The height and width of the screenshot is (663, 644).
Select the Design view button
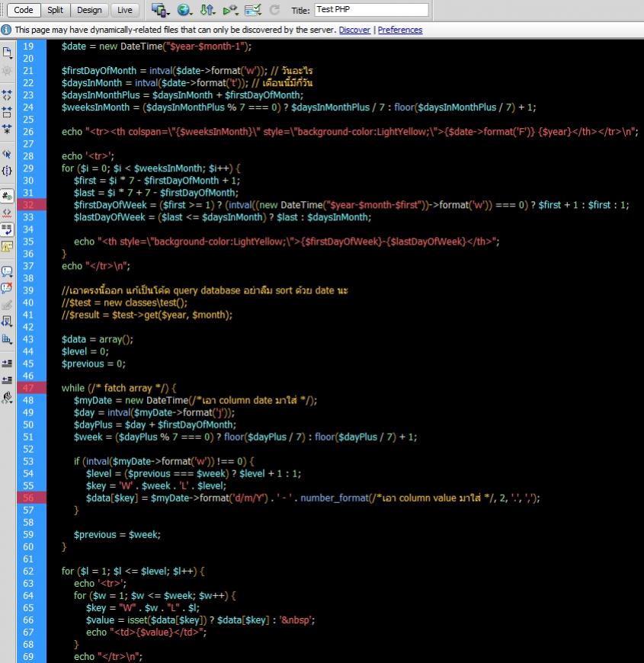click(x=89, y=10)
